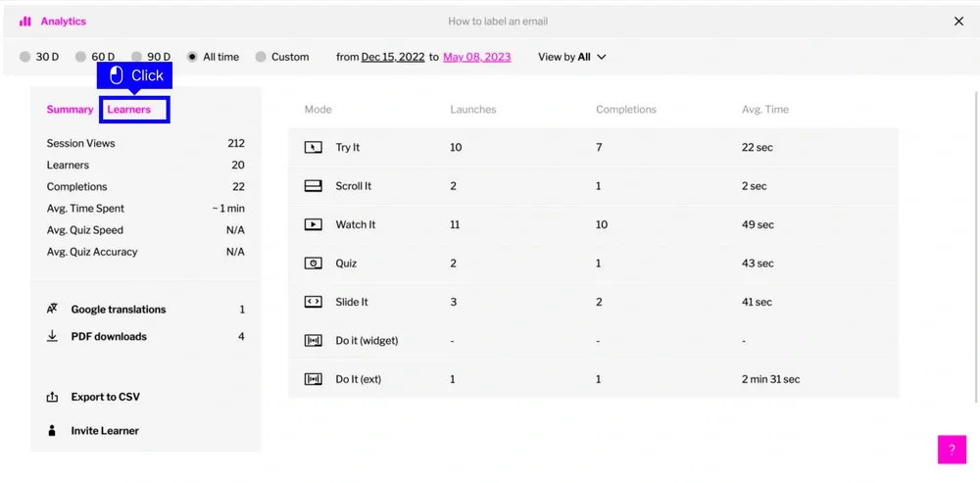This screenshot has height=483, width=980.
Task: Select the 90 D time range
Action: (151, 57)
